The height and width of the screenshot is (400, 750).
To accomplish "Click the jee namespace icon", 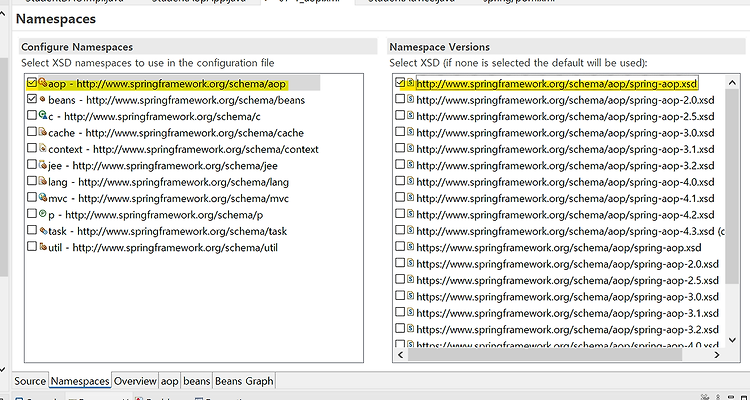I will point(43,165).
